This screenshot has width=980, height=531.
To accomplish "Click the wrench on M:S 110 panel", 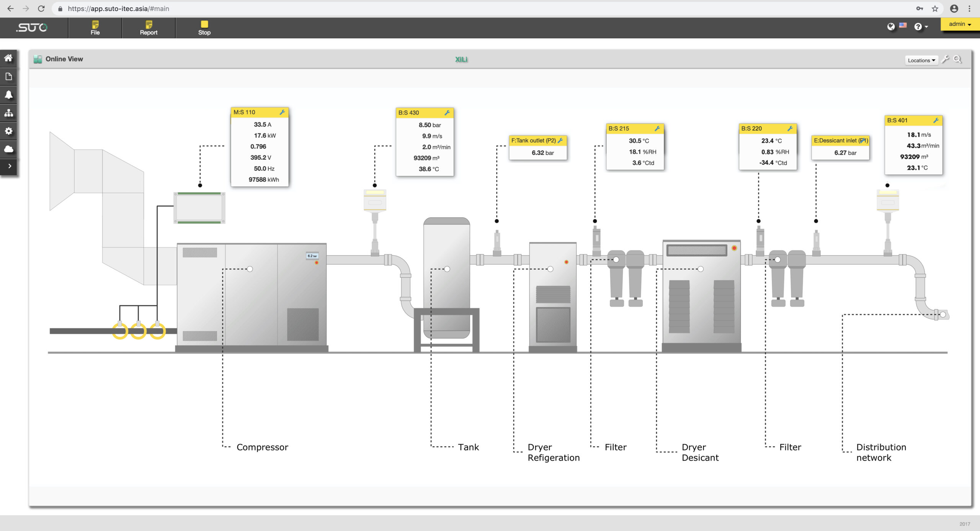I will [x=282, y=112].
